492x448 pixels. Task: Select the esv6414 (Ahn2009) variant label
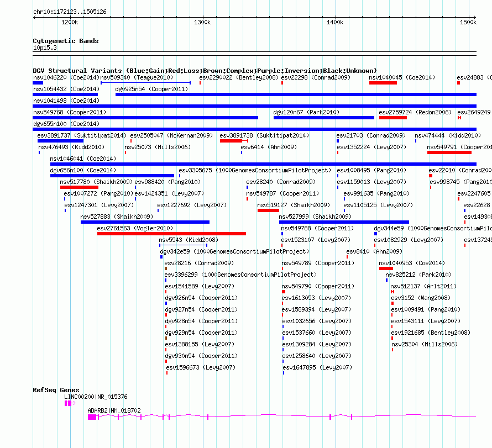(x=269, y=147)
